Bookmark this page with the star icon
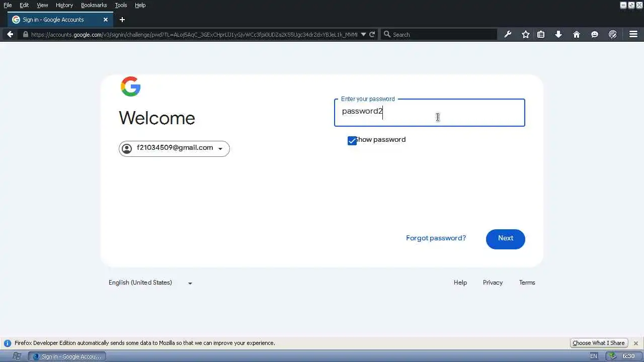 tap(526, 34)
